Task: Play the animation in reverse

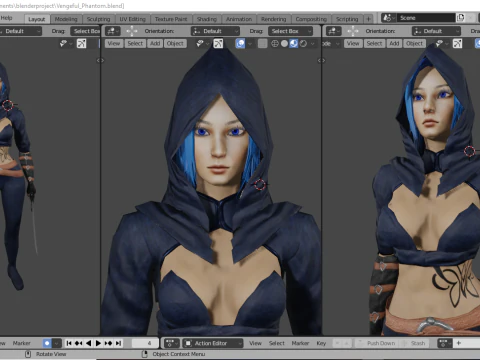Action: 88,343
